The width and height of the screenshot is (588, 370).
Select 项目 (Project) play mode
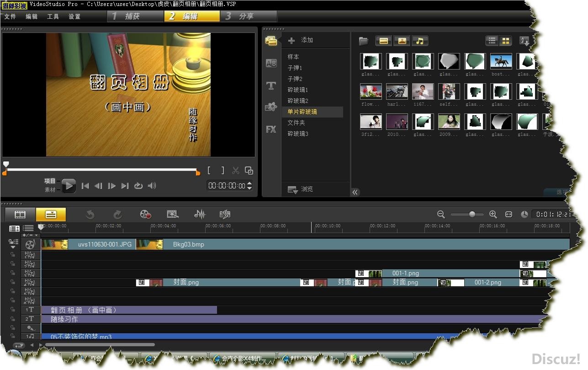pyautogui.click(x=50, y=181)
